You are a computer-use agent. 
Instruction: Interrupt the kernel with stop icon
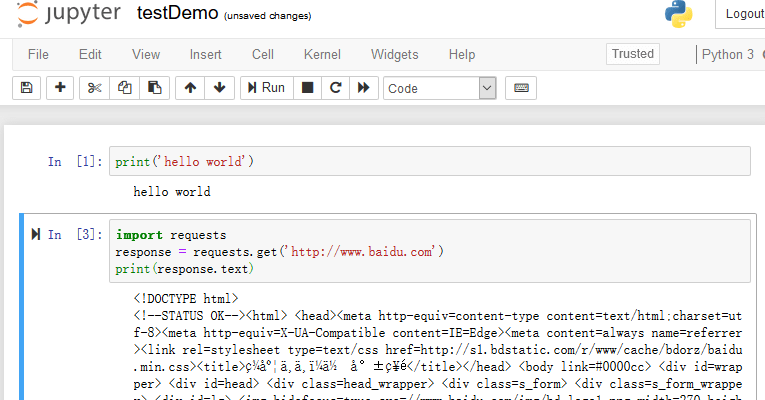[x=307, y=88]
